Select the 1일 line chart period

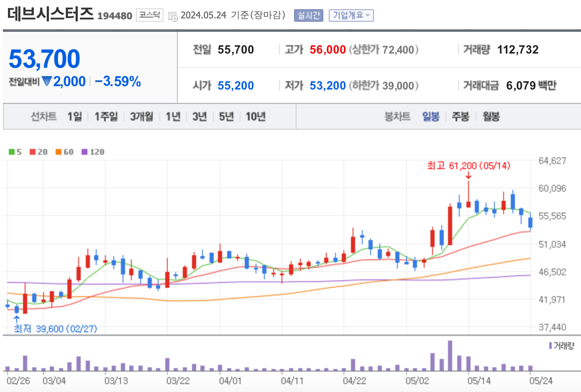[74, 116]
